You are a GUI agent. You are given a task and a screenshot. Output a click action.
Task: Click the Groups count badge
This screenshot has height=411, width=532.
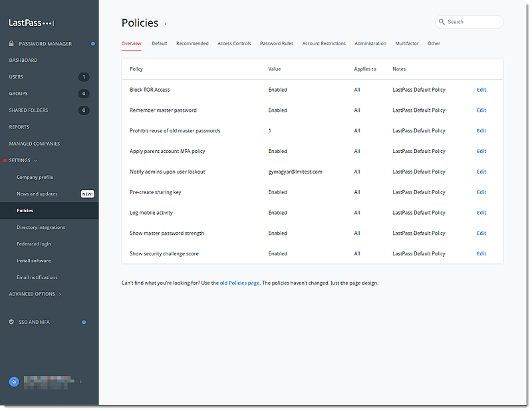[x=84, y=94]
